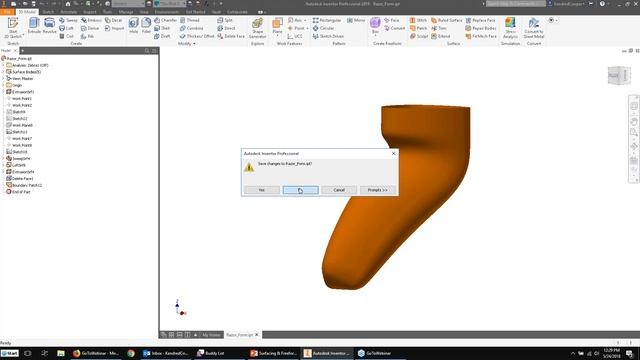Viewport: 640px width, 360px height.
Task: Choose the Delete Face tool
Action: pos(231,36)
